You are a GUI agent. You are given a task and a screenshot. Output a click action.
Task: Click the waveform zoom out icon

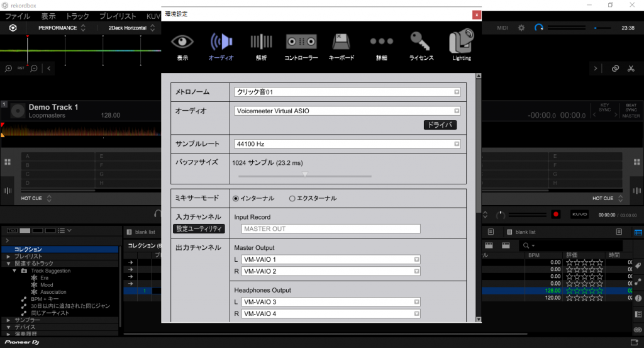pyautogui.click(x=34, y=68)
